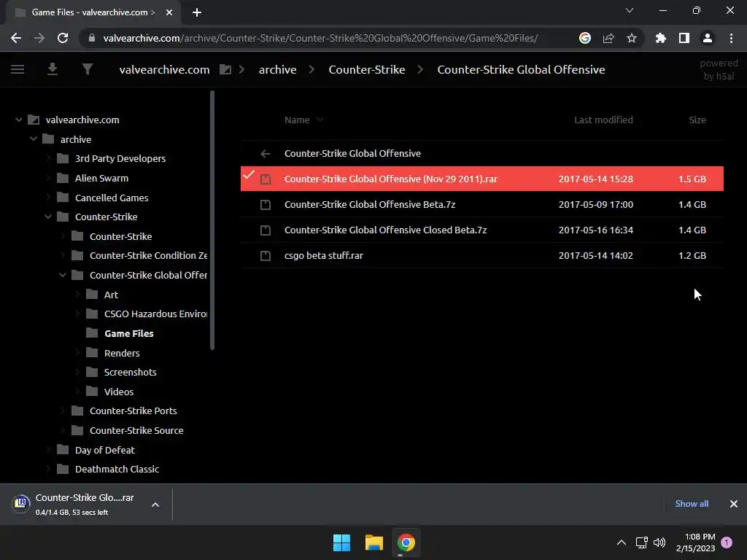Click the downloading rar file icon in the download bar
The width and height of the screenshot is (747, 560).
[x=20, y=503]
